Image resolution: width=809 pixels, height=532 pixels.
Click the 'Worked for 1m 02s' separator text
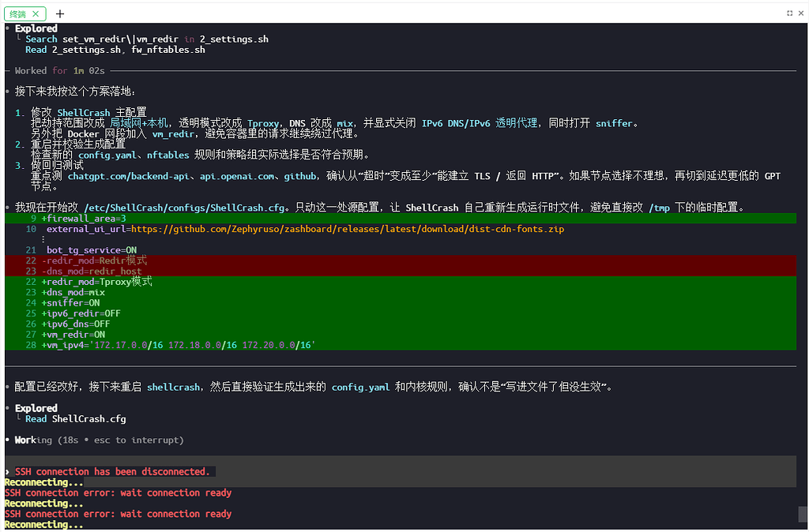(60, 70)
